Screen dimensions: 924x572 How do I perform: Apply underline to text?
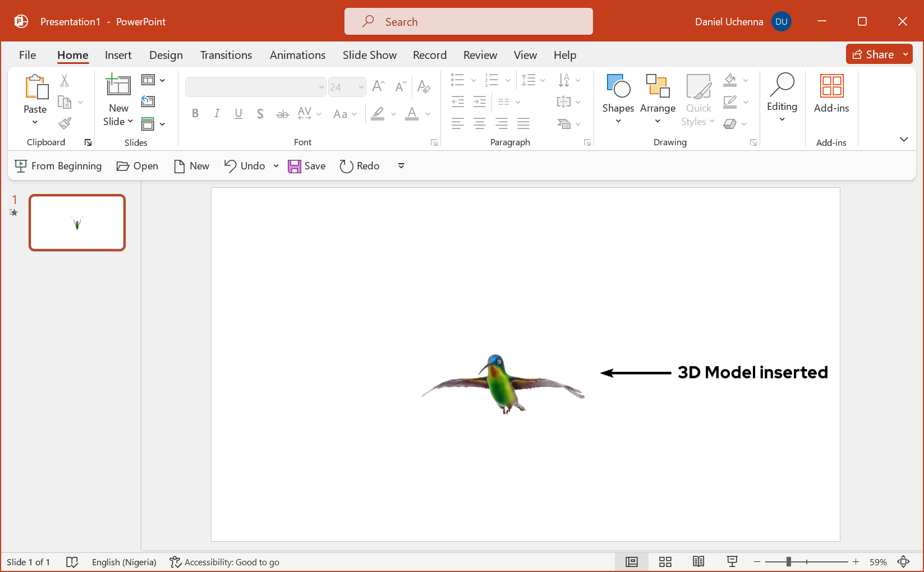pos(238,113)
